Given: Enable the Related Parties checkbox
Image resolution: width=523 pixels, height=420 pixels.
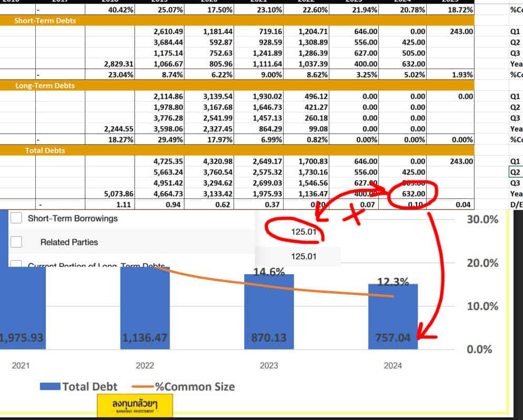Looking at the screenshot, I should [16, 242].
